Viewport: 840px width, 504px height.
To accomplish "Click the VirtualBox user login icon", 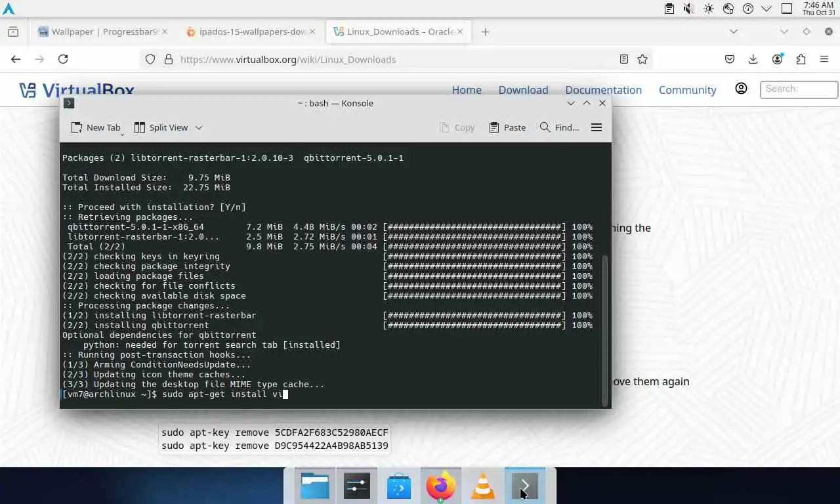I will pos(741,88).
